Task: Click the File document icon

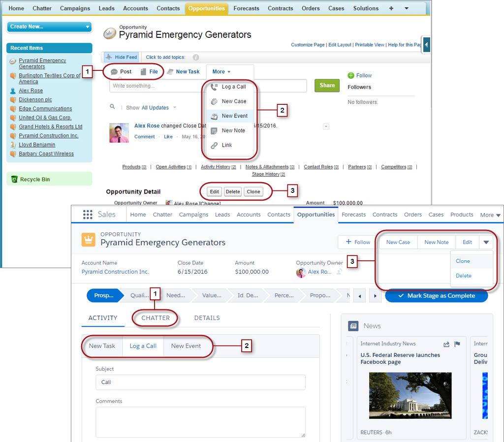Action: tap(143, 72)
